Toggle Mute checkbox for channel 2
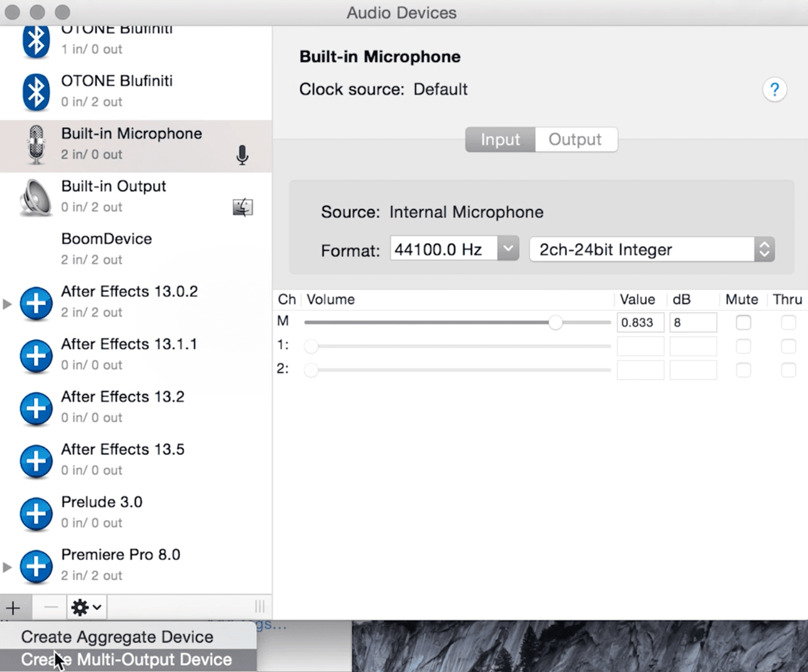Image resolution: width=808 pixels, height=672 pixels. [x=743, y=370]
